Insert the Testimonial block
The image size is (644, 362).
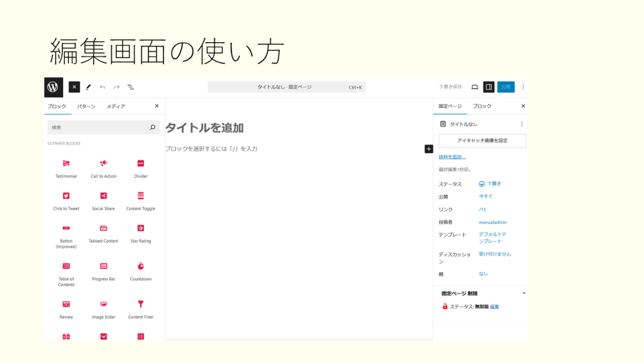66,168
